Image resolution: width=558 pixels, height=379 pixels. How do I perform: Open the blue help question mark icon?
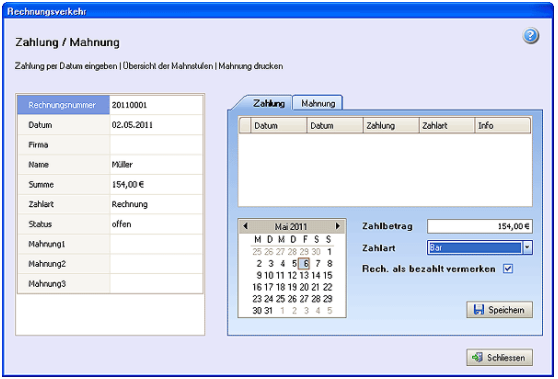(x=530, y=36)
